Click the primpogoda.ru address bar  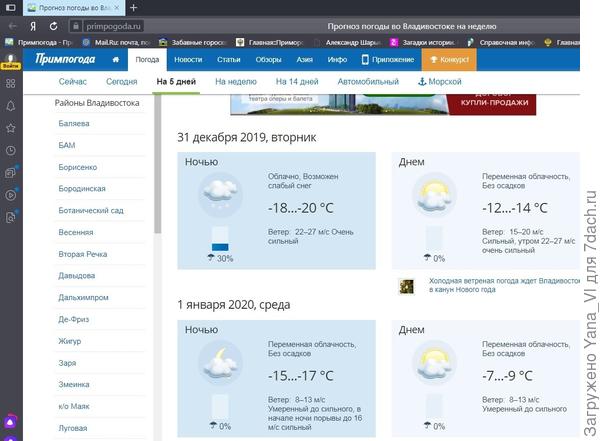coord(110,25)
